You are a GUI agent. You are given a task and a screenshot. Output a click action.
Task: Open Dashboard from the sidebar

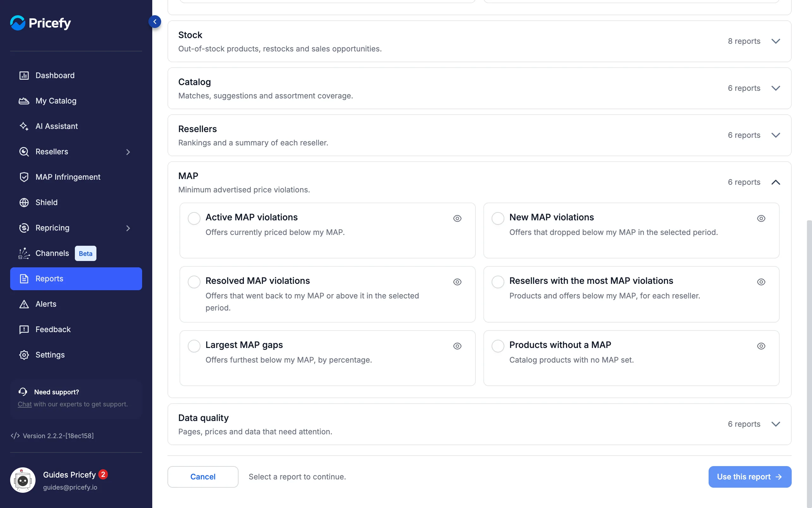click(76, 75)
